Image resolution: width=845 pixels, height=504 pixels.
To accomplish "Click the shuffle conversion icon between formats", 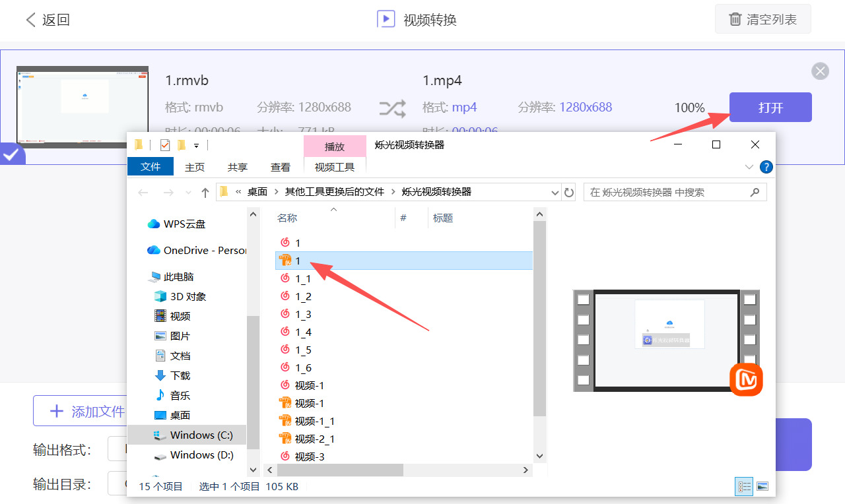I will 392,108.
